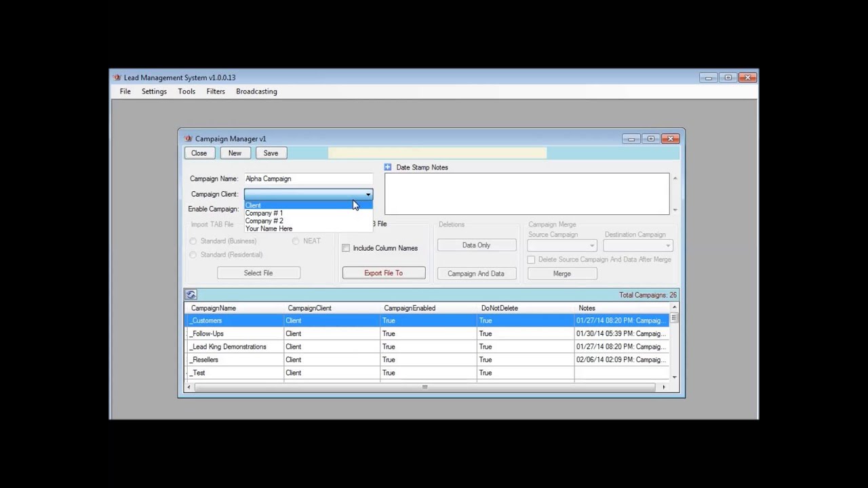
Task: Click the blue plus Date Stamp Notes icon
Action: point(388,167)
